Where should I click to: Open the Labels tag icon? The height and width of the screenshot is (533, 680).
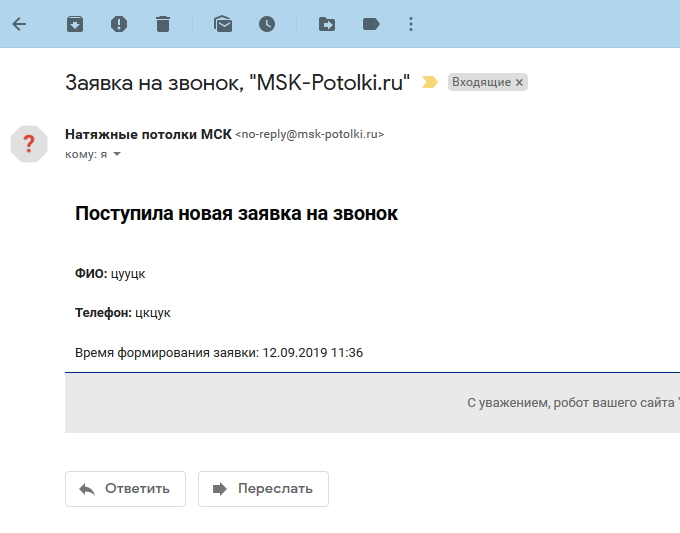coord(371,24)
